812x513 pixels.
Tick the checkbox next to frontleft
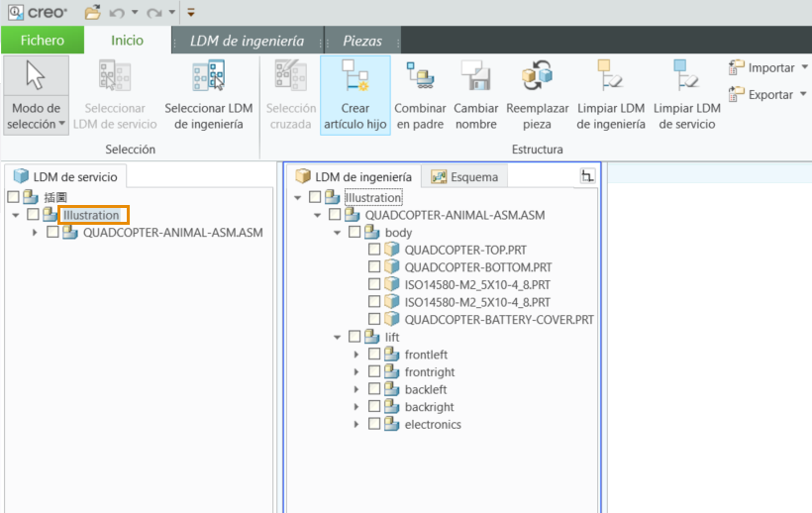click(x=374, y=355)
